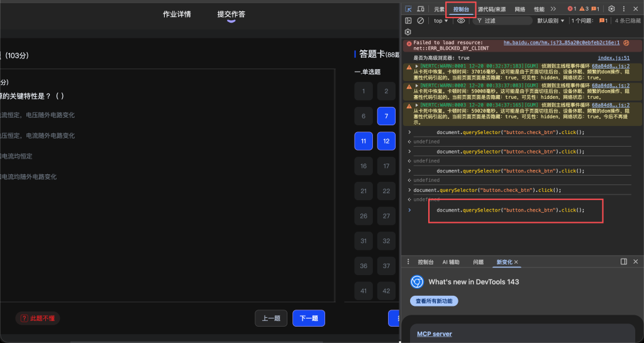Open the 作业详情 page tab
The height and width of the screenshot is (343, 644).
[177, 14]
